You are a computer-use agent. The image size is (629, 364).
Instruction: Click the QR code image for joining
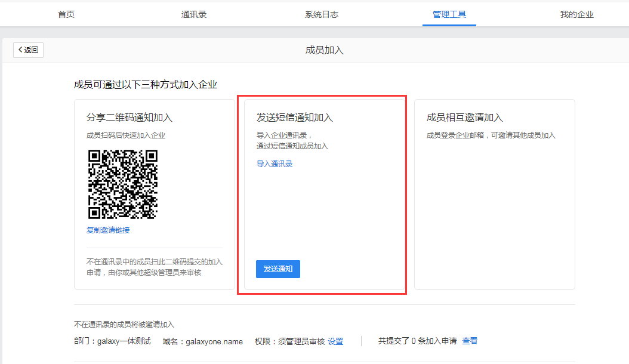tap(123, 185)
